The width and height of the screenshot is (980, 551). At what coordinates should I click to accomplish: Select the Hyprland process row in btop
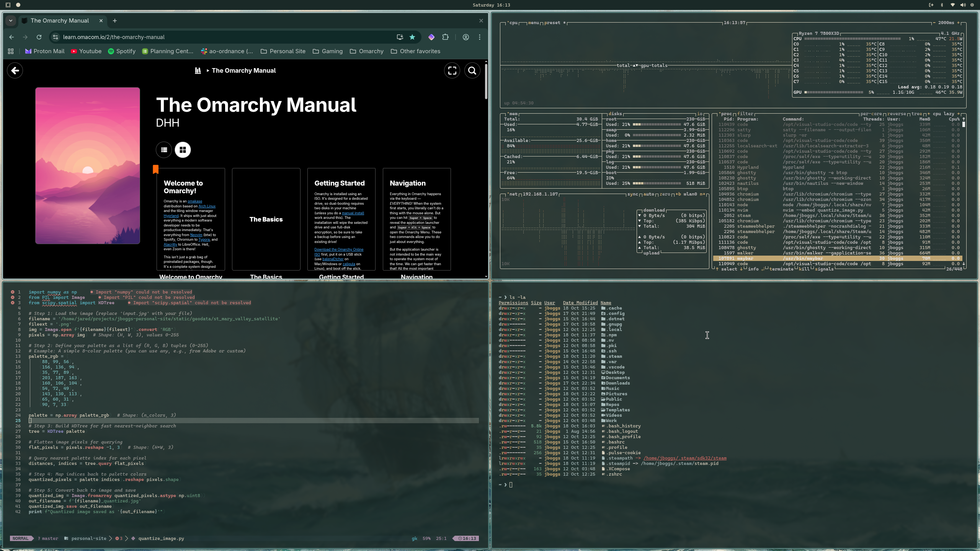pyautogui.click(x=838, y=168)
